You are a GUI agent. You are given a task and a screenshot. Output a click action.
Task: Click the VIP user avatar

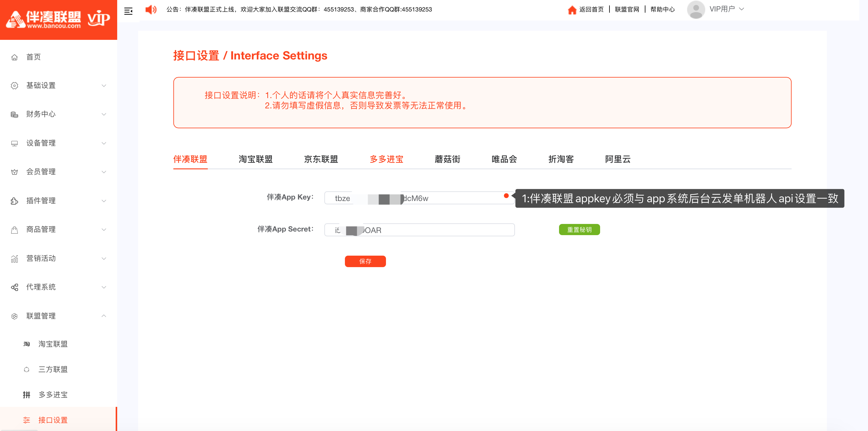(696, 9)
